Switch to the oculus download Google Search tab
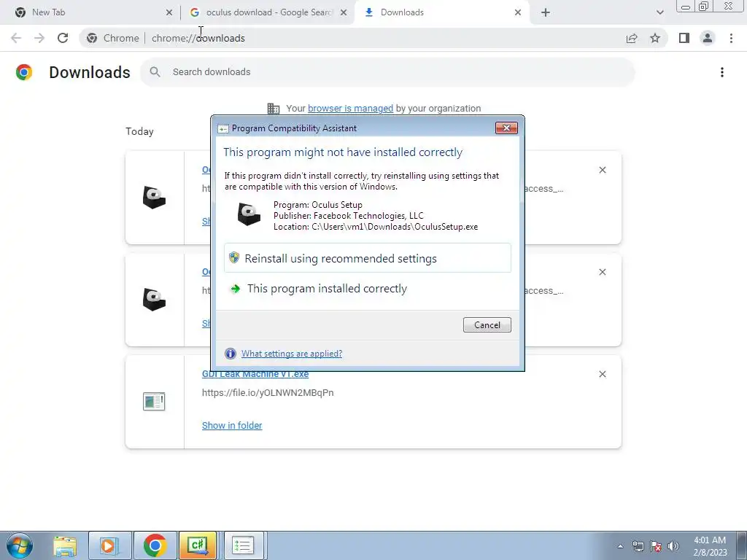The width and height of the screenshot is (747, 560). pos(267,12)
